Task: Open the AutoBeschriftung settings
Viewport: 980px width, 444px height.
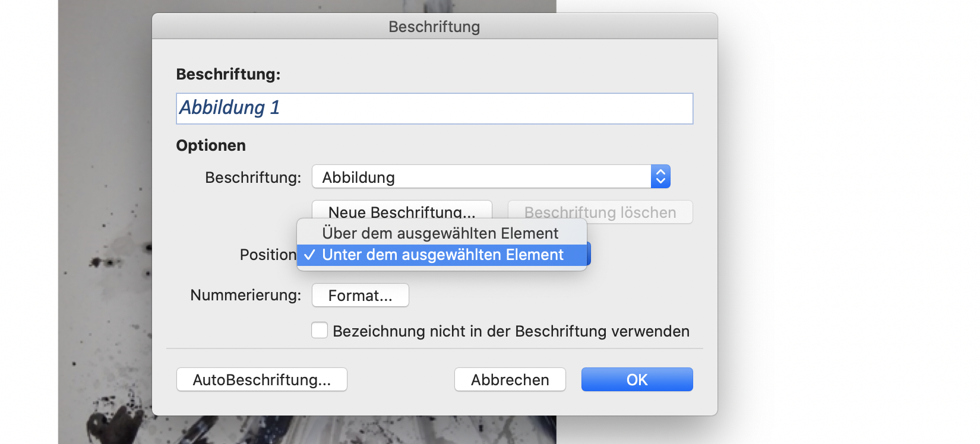Action: pyautogui.click(x=261, y=379)
